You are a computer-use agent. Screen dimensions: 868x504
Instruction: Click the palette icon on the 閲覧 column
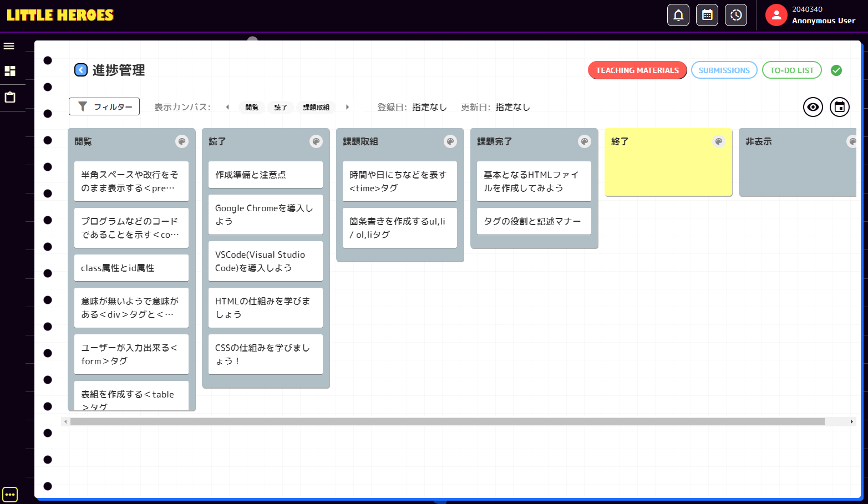(x=182, y=141)
